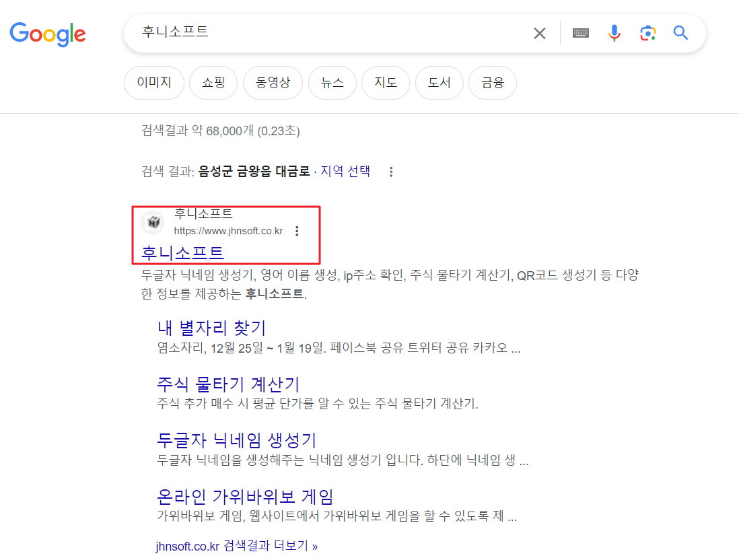Open location options menu beside 지역 선택

coord(391,172)
